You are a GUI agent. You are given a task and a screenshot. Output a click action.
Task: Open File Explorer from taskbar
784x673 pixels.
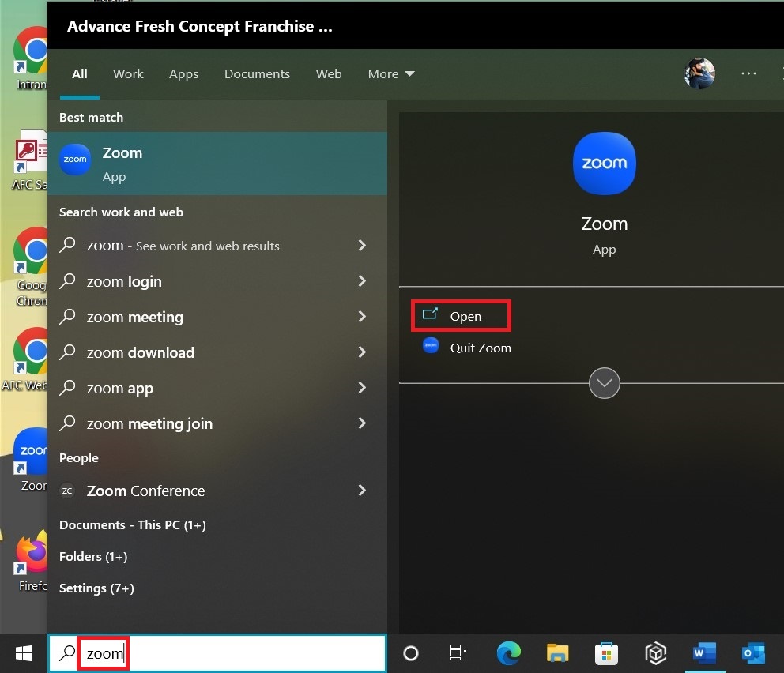(557, 653)
